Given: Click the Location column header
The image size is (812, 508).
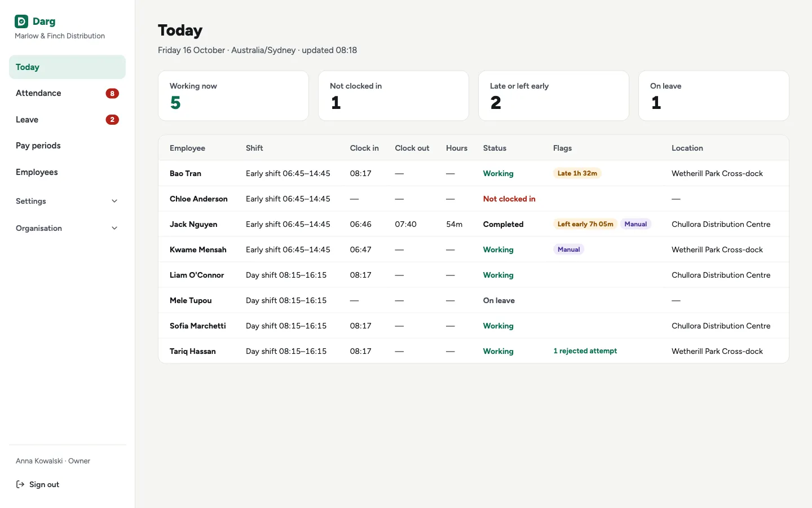Looking at the screenshot, I should coord(687,148).
